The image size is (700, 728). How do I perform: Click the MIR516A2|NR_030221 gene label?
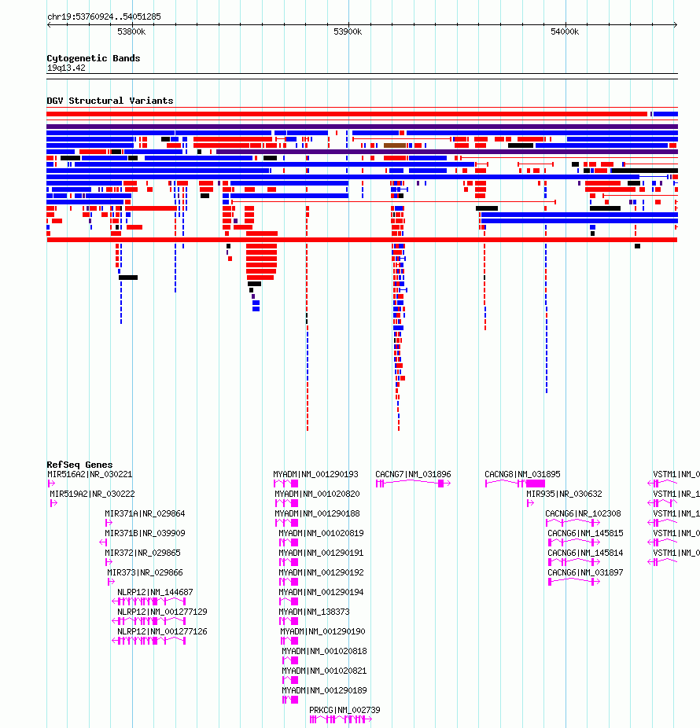pyautogui.click(x=90, y=474)
